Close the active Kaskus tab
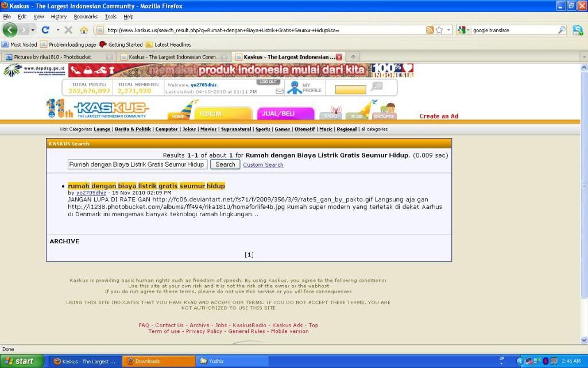588x368 pixels. 339,57
